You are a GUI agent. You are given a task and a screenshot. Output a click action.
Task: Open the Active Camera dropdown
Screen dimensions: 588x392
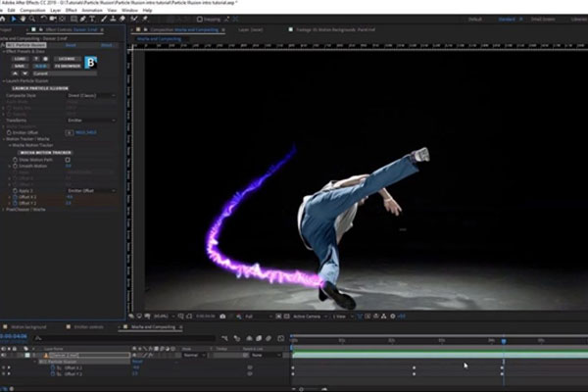(x=310, y=317)
